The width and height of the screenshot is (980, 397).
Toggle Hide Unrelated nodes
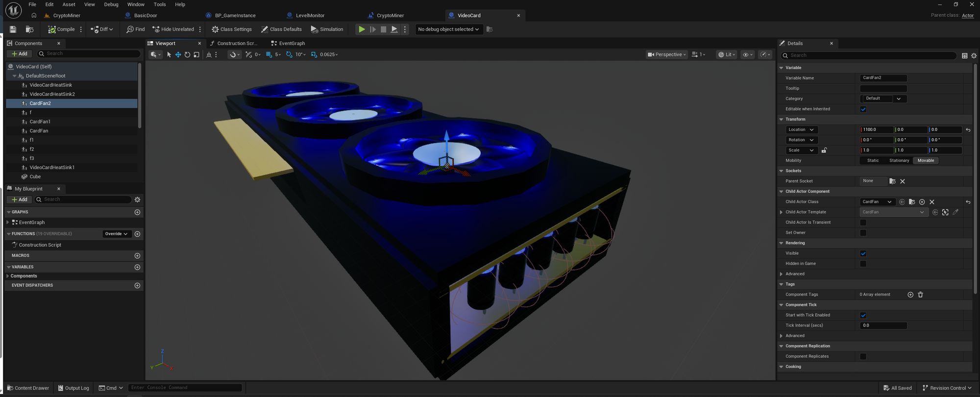(173, 29)
